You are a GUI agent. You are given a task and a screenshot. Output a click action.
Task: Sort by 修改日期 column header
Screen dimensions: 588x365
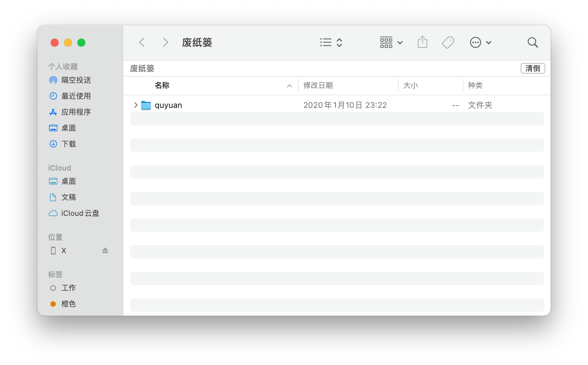click(318, 86)
